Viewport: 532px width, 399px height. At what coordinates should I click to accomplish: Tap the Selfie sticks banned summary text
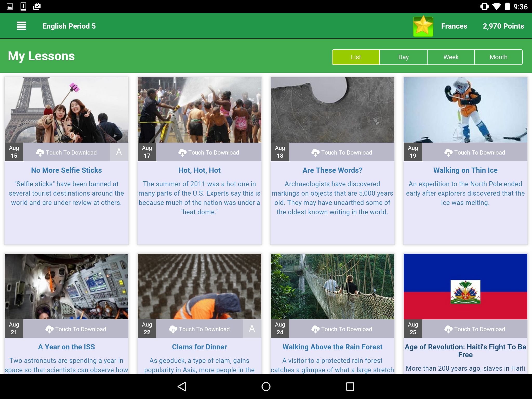[x=66, y=193]
